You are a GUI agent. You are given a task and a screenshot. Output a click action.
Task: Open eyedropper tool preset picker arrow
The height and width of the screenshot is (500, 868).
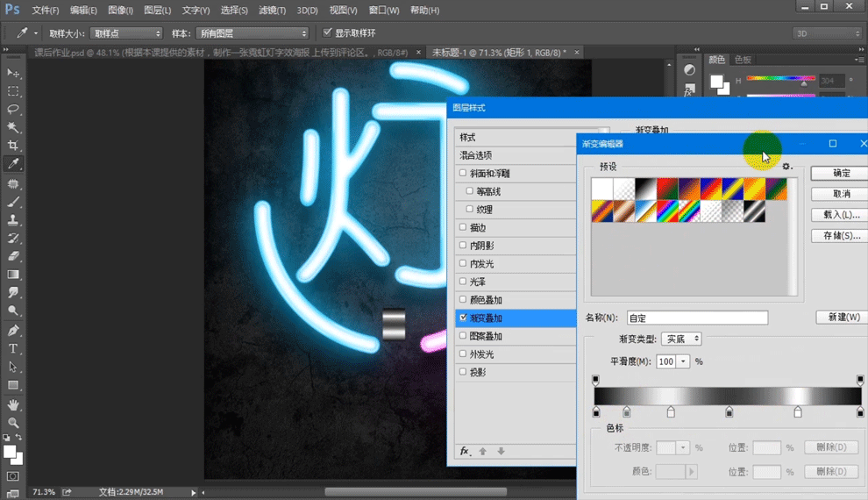36,33
